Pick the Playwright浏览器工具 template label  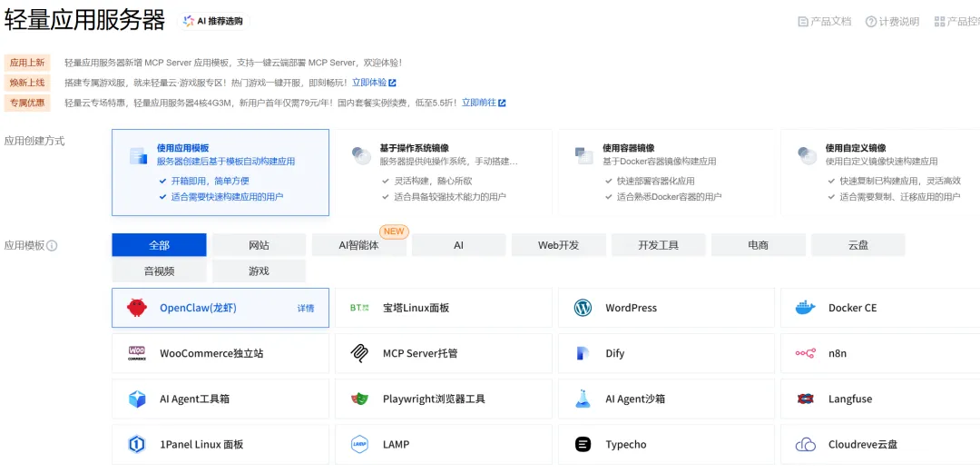click(434, 399)
